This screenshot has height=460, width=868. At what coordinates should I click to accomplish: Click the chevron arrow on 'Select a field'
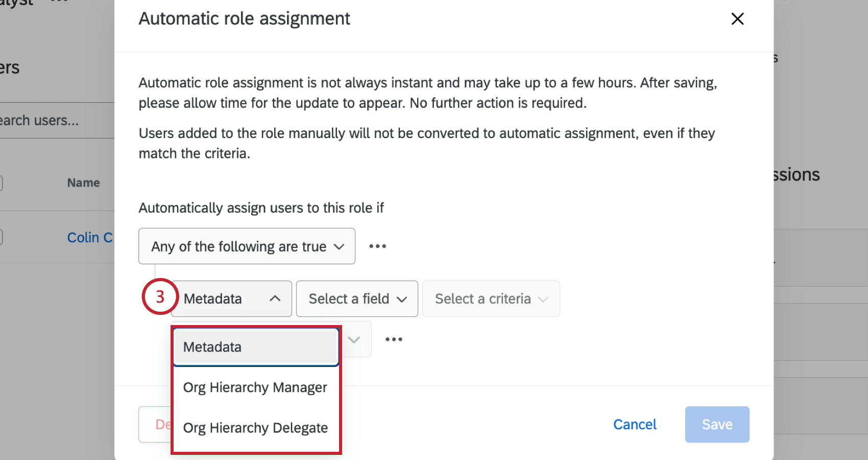402,299
